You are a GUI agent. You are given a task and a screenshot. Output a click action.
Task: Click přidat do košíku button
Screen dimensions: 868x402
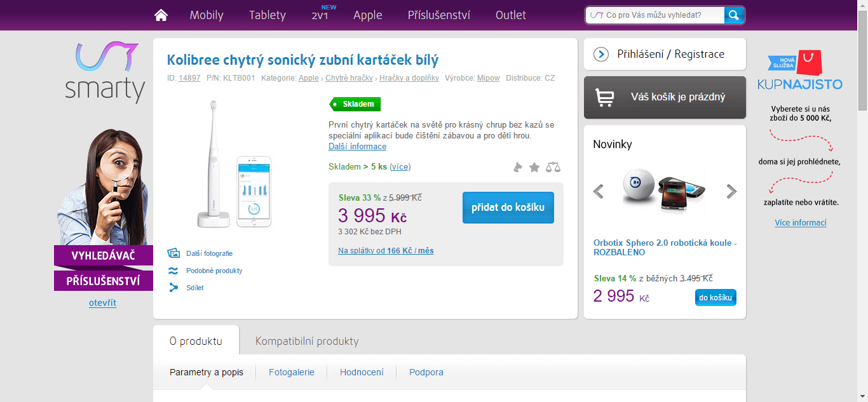508,208
